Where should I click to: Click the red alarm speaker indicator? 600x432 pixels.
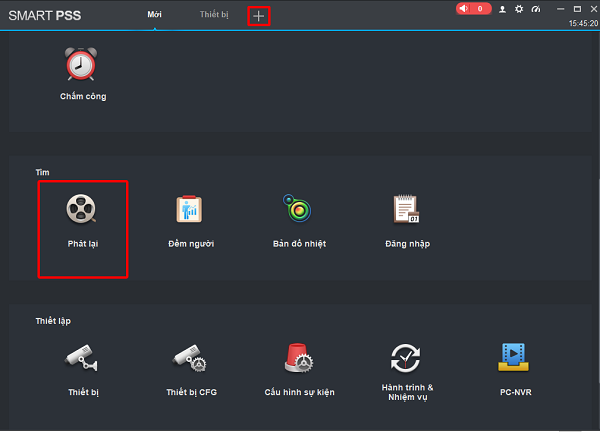point(474,9)
